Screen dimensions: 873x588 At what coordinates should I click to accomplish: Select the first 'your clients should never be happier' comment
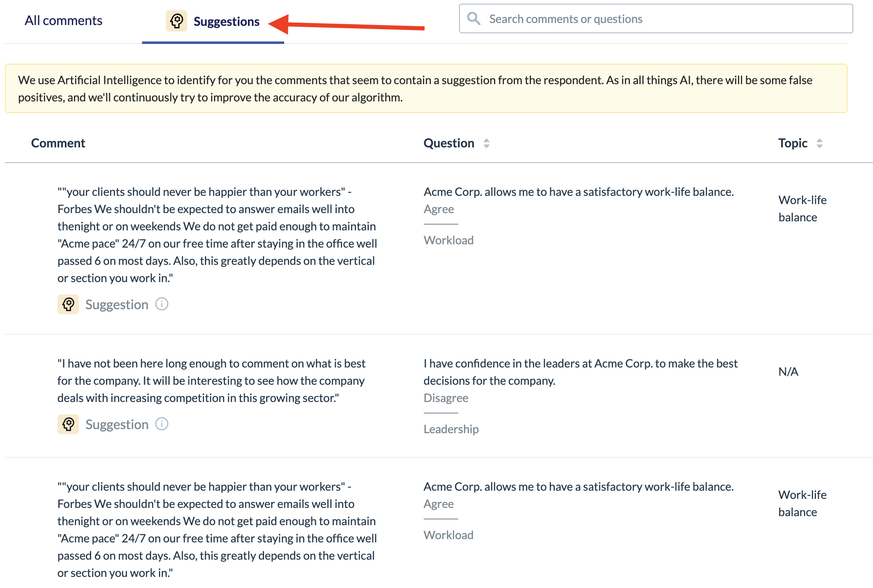[x=217, y=235]
